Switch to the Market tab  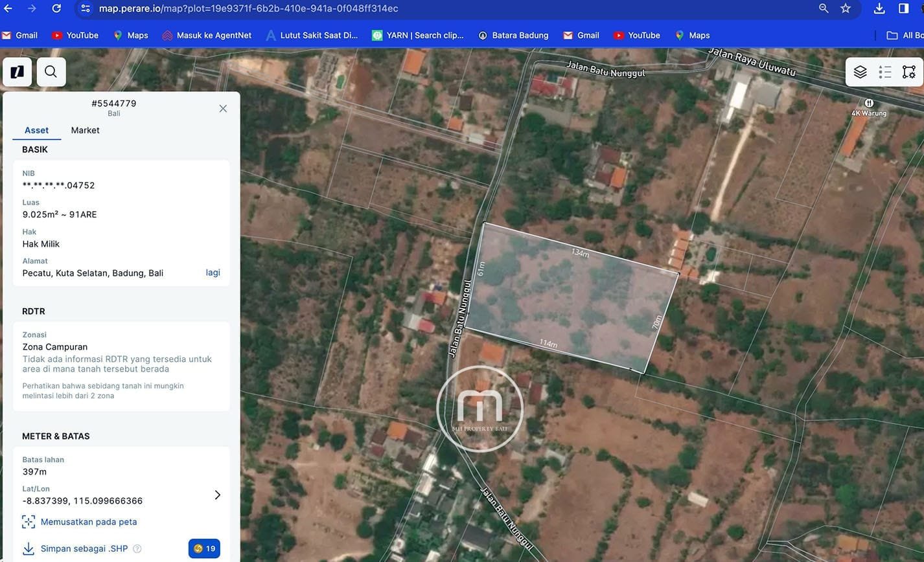coord(85,130)
